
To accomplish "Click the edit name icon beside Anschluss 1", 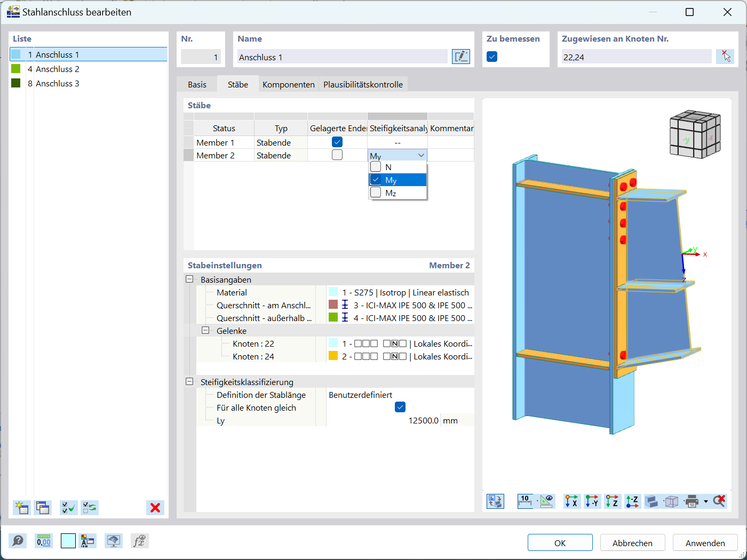I will [x=461, y=57].
